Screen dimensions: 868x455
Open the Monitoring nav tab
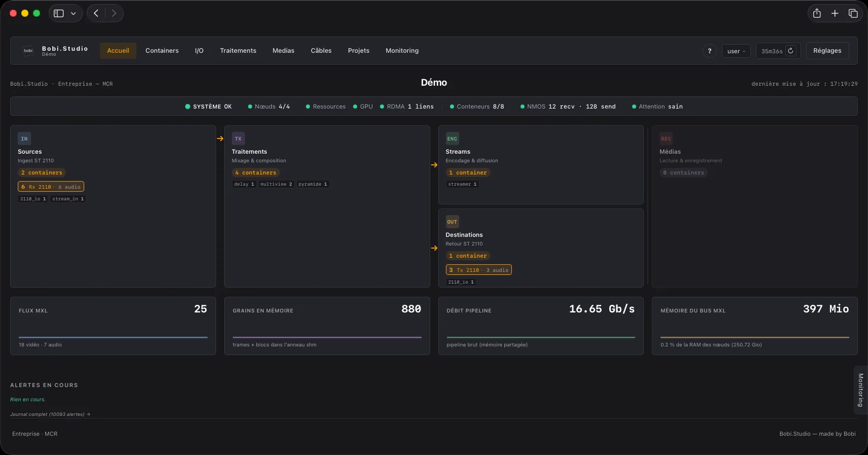(402, 51)
